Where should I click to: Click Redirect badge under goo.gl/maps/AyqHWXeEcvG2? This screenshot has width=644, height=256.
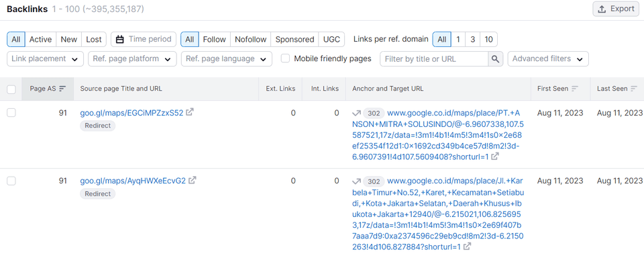[x=98, y=194]
